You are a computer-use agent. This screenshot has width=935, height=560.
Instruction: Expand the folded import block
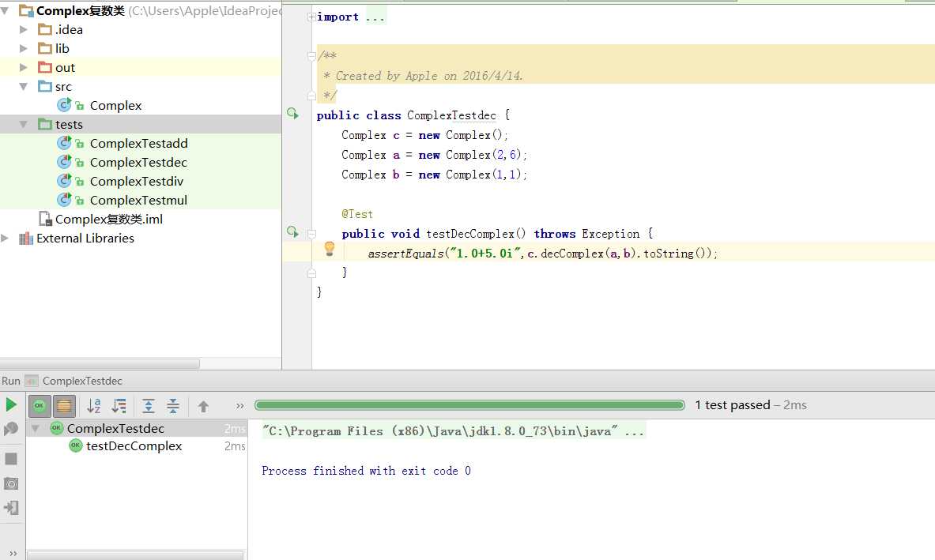311,17
